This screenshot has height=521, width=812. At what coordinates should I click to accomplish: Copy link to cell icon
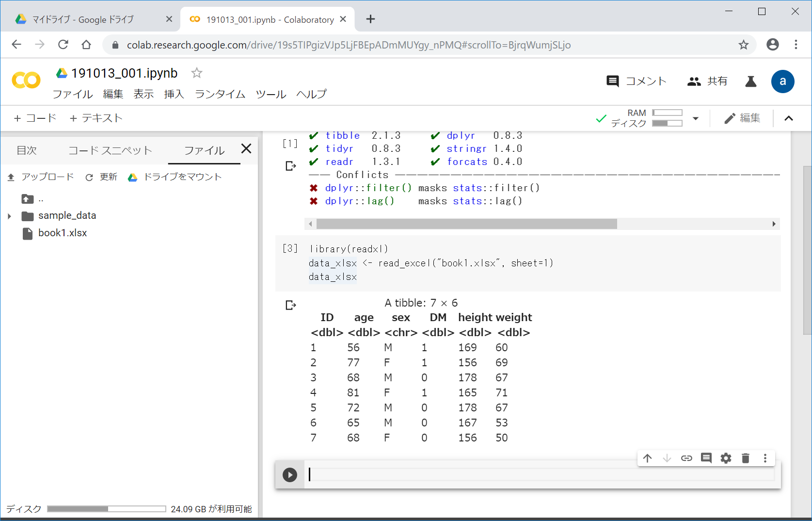(686, 458)
